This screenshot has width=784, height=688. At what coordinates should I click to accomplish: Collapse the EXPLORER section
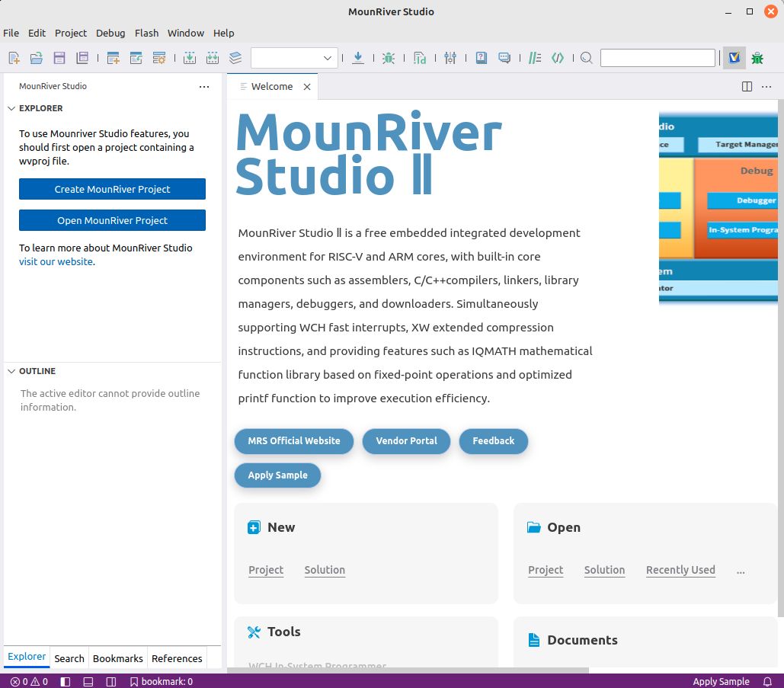[11, 108]
